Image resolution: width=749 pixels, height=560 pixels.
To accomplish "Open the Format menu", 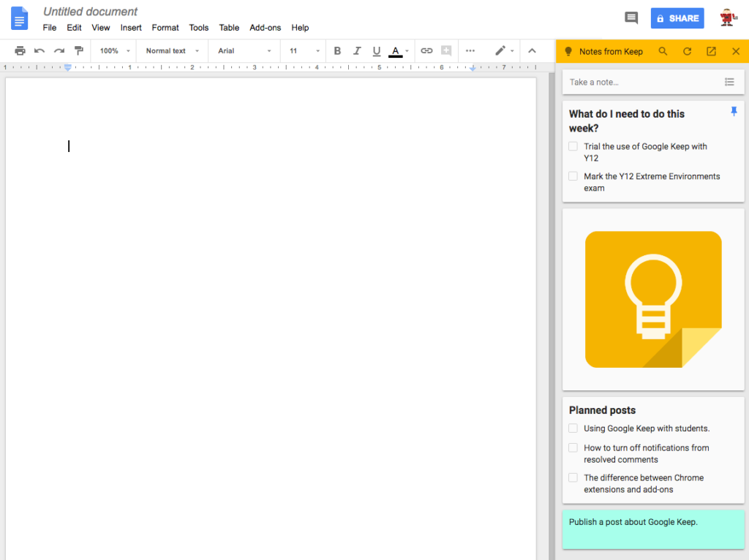I will pyautogui.click(x=165, y=27).
